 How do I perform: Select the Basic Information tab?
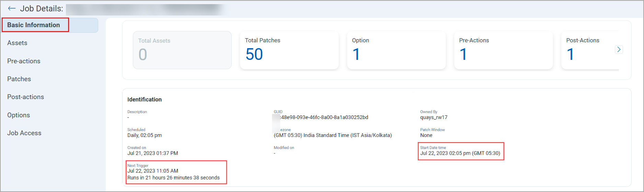(x=34, y=25)
